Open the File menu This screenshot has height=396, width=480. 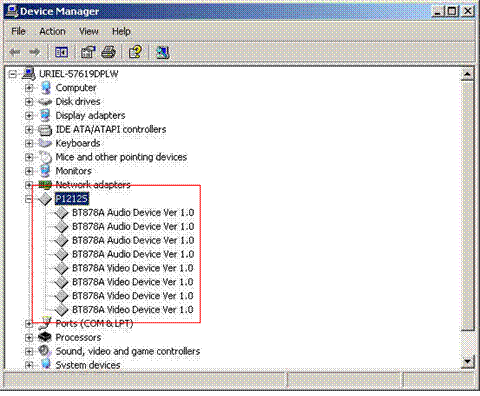point(18,31)
